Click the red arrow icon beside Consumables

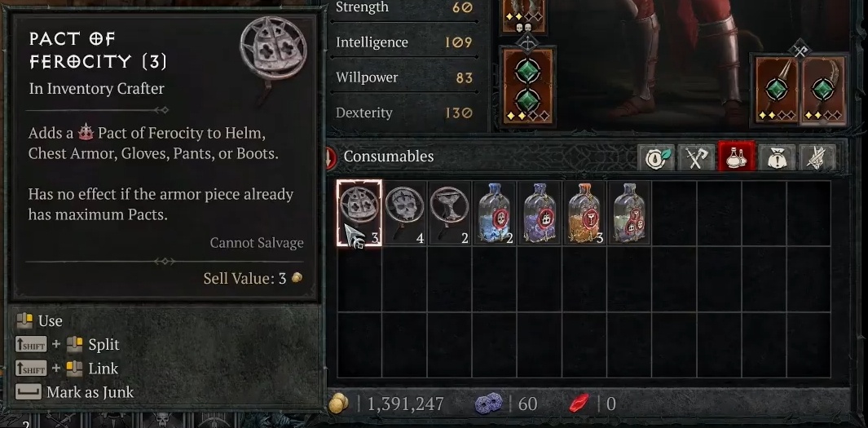coord(329,157)
